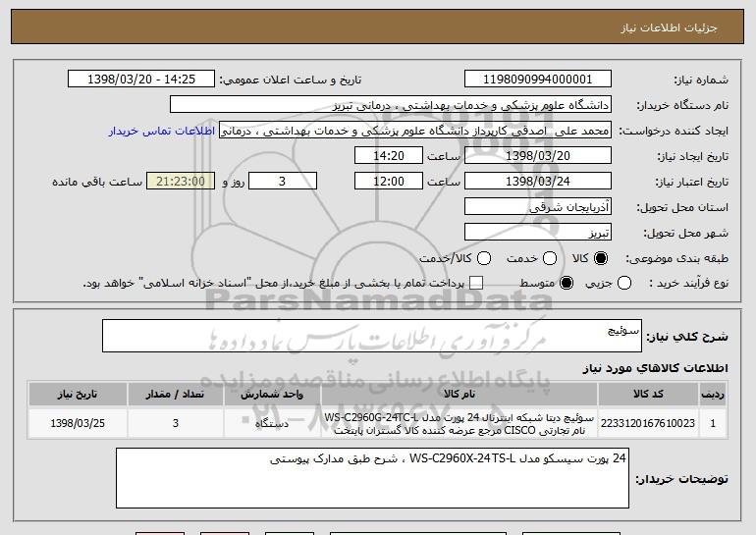Click row number 1 cell
The height and width of the screenshot is (535, 756).
pyautogui.click(x=713, y=423)
